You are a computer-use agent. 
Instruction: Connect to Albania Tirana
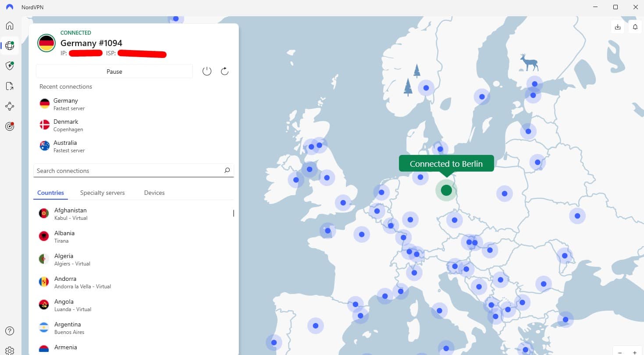pyautogui.click(x=133, y=237)
